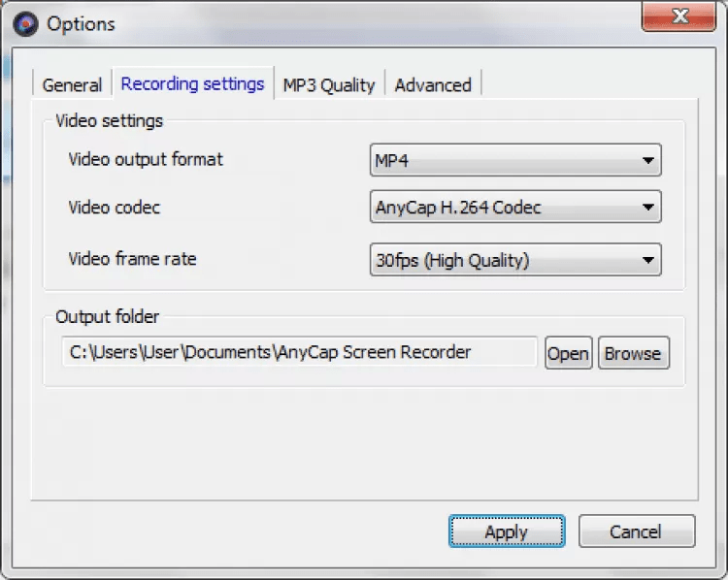Click Browse to choose output folder
The image size is (728, 580).
point(633,353)
